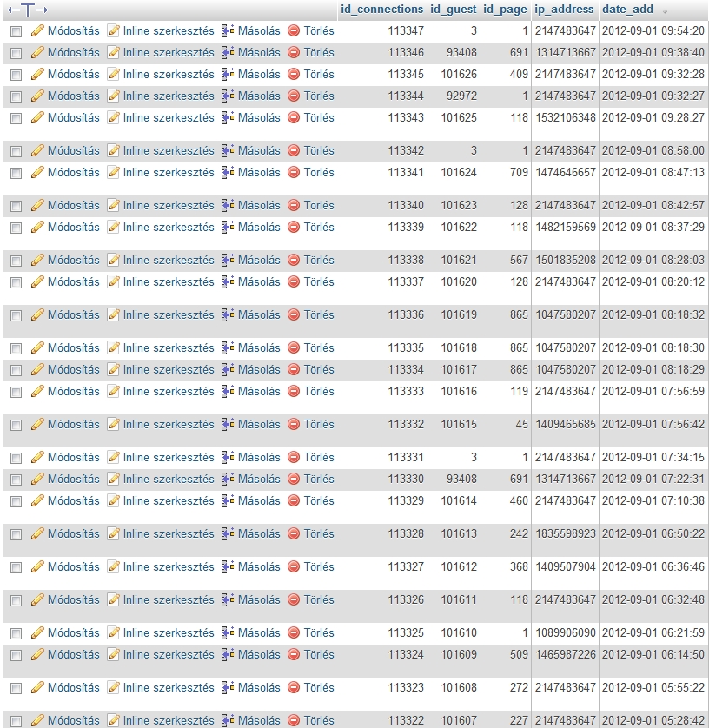Click the copy icon in row 113341

pyautogui.click(x=227, y=173)
